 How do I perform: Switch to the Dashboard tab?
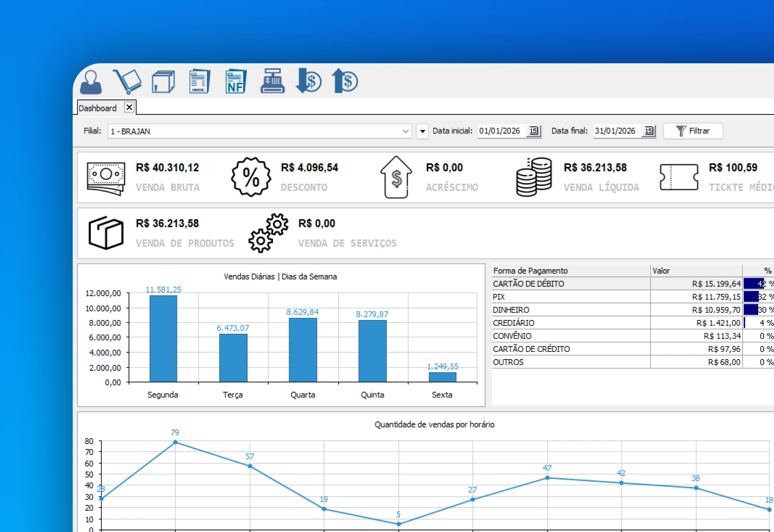pos(98,108)
